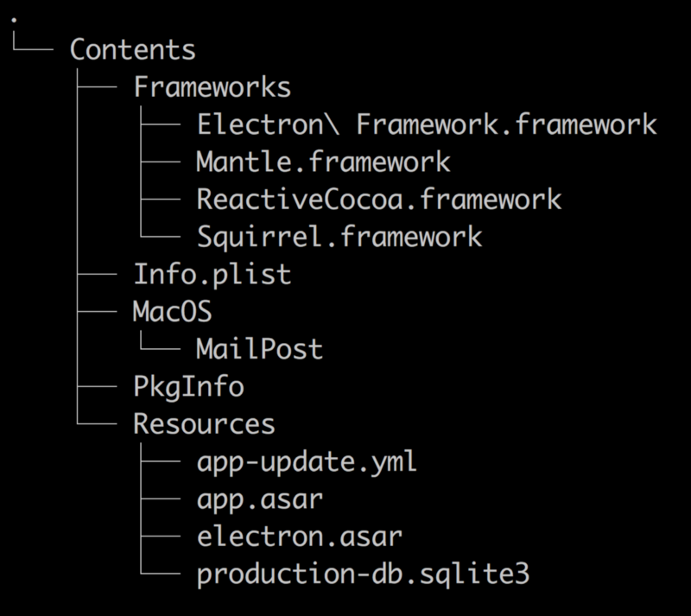
Task: Select Electron\ Framework.framework entry
Action: [x=427, y=124]
